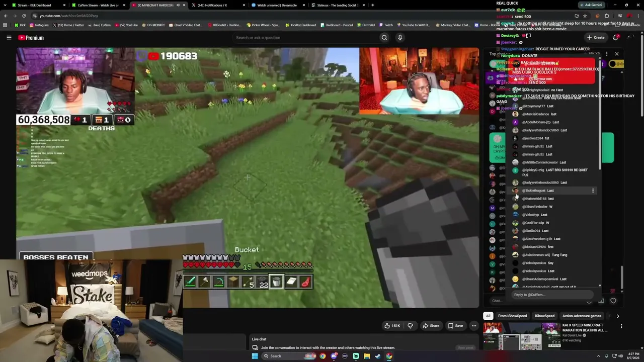Open the Chrome apps grid shortcut
Viewport: 644px width, 362px height.
tap(6, 25)
